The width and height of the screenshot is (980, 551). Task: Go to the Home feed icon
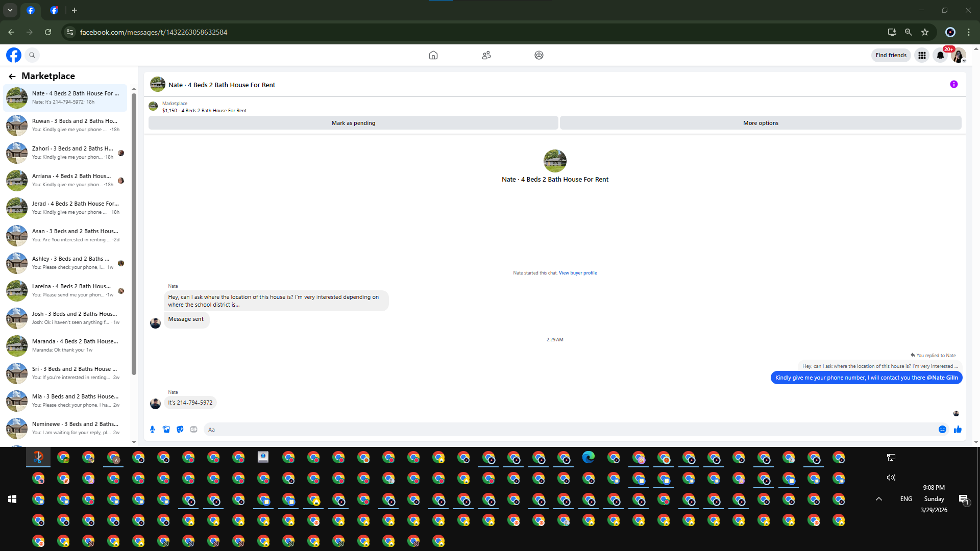(433, 55)
